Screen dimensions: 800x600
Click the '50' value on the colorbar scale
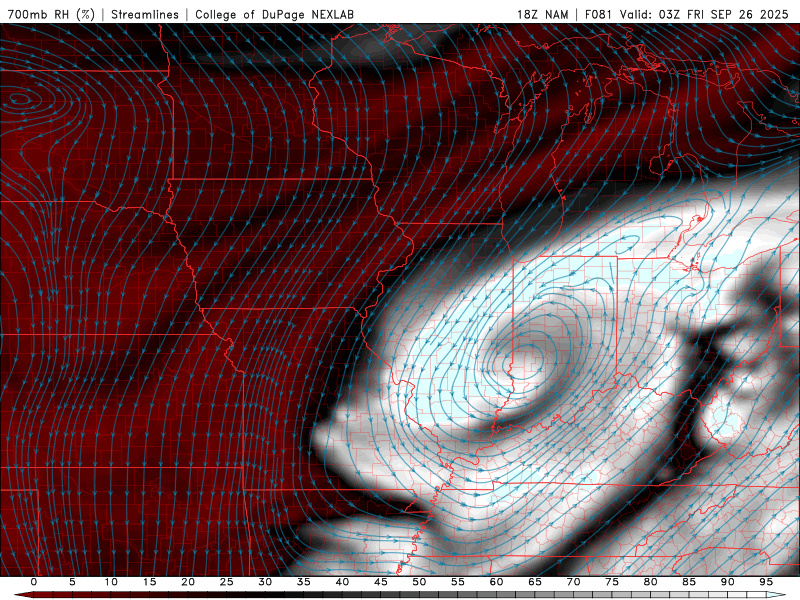point(419,582)
